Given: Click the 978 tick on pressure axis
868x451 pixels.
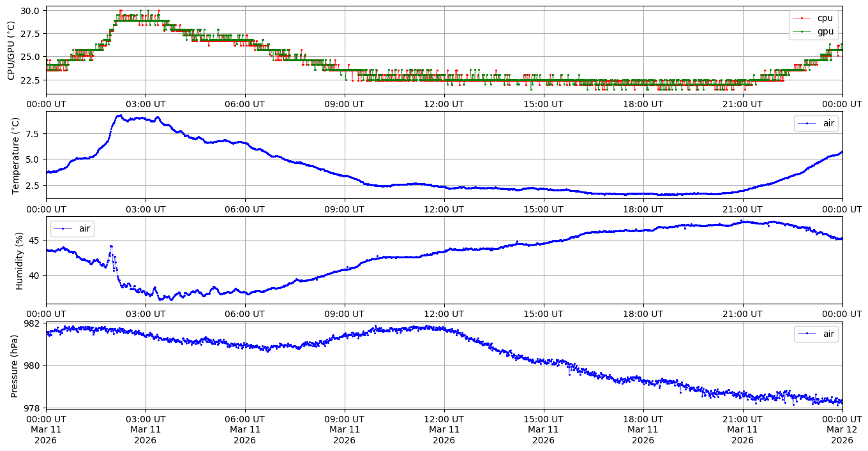Looking at the screenshot, I should 31,408.
